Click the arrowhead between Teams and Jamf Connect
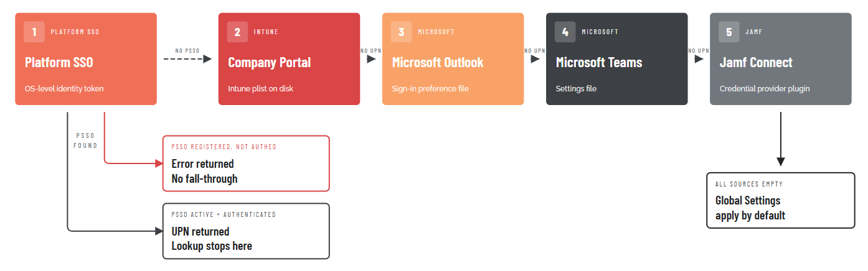The image size is (868, 271). coord(699,59)
